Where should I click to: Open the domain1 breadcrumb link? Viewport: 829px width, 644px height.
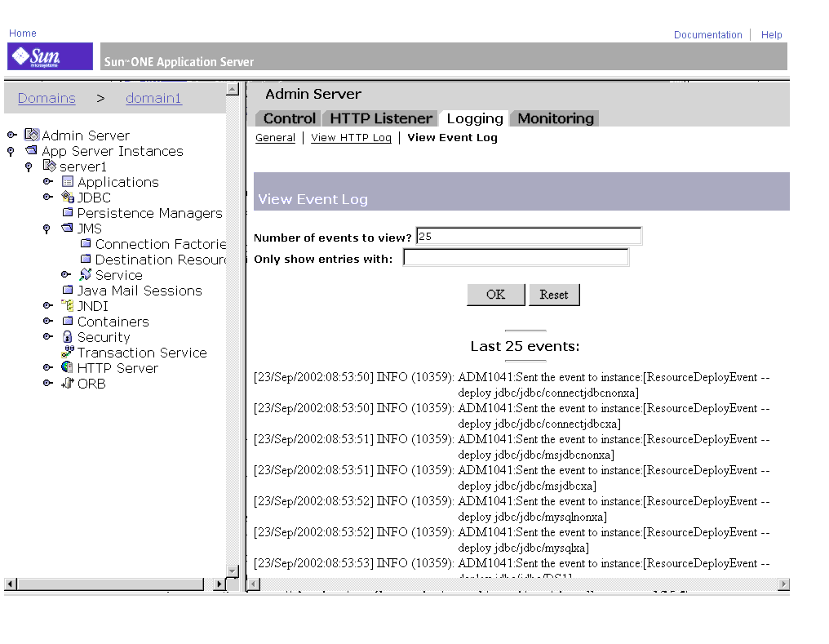coord(154,98)
